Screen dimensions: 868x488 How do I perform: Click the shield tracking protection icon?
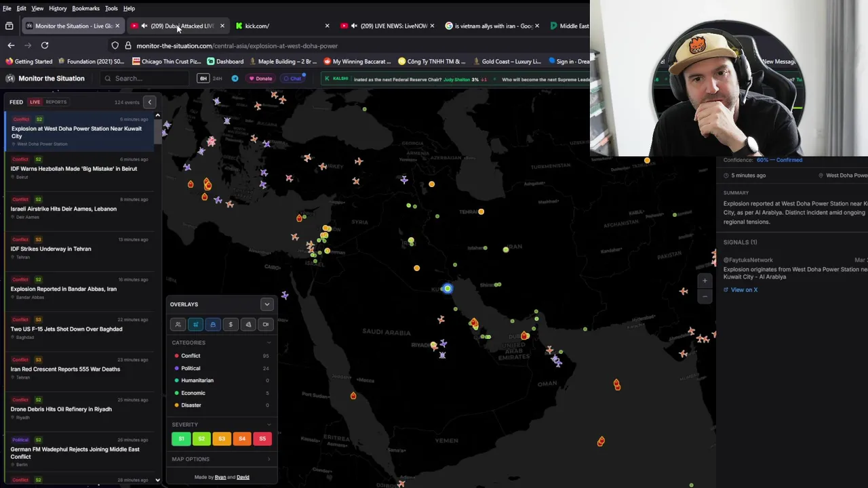pos(115,45)
